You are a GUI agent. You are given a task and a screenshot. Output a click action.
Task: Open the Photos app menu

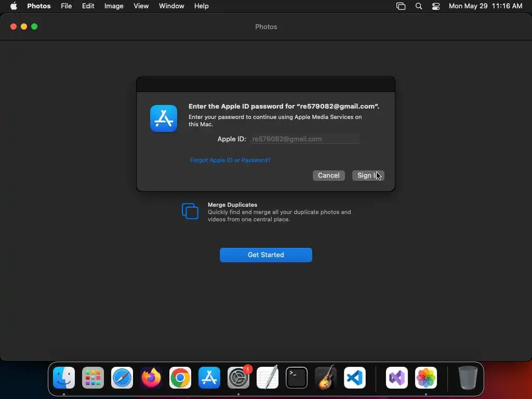click(x=38, y=6)
